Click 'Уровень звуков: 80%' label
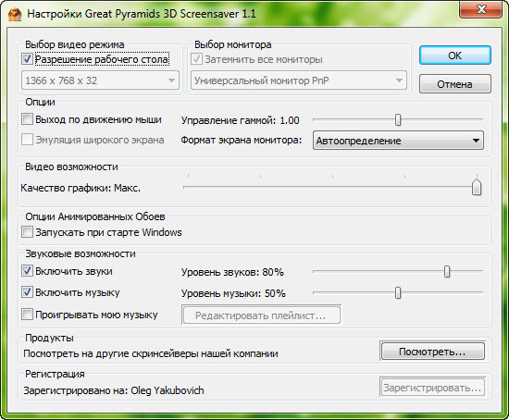This screenshot has width=509, height=420. [x=232, y=272]
